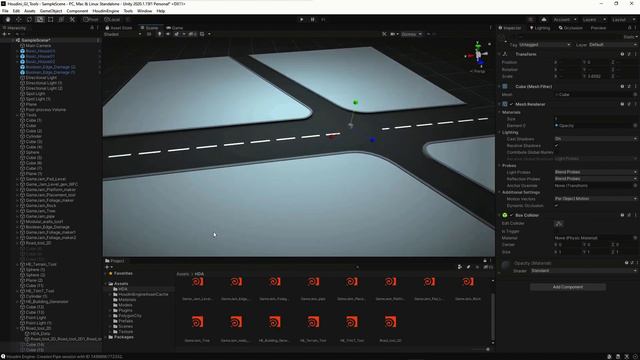Open the File menu
The height and width of the screenshot is (360, 640).
5,11
